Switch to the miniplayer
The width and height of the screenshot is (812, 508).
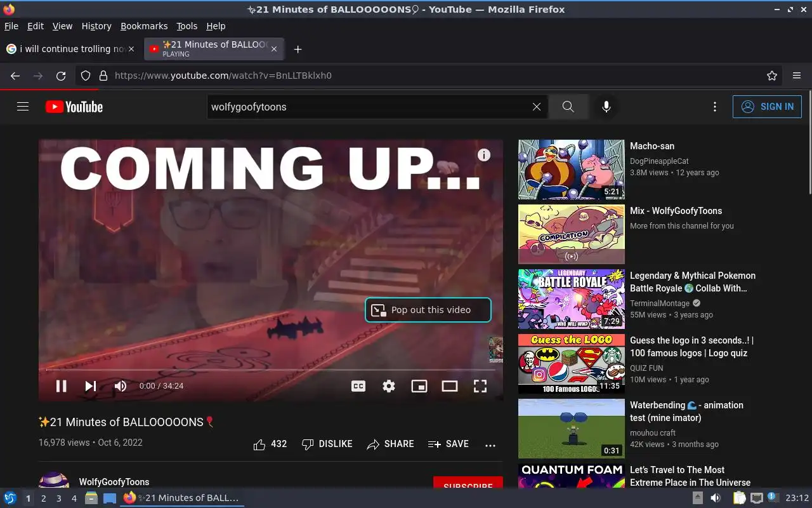(419, 386)
